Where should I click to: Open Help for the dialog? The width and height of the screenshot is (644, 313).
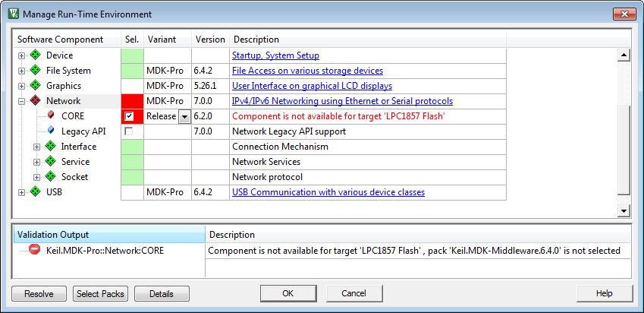pos(605,293)
